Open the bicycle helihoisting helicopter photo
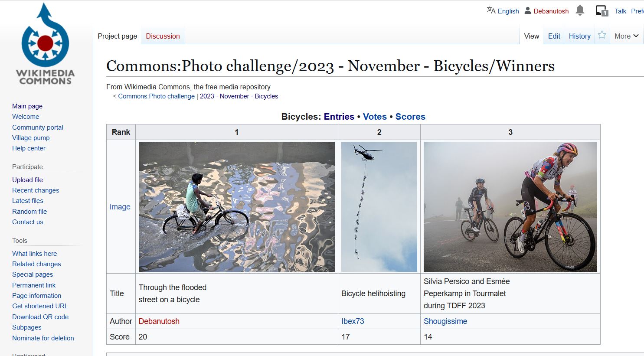 379,206
